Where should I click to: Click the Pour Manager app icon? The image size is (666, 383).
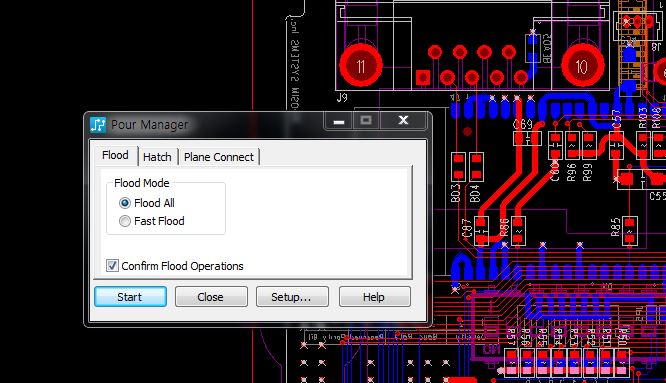pos(98,124)
